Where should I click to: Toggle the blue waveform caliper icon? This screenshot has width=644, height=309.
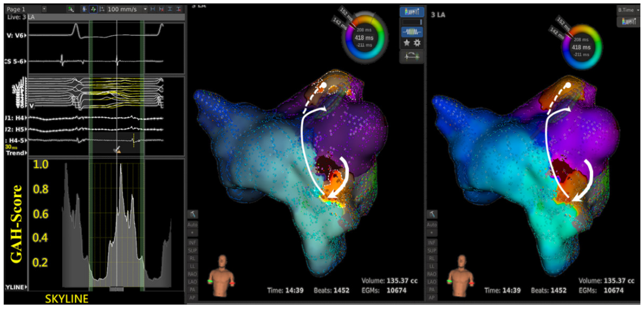(x=85, y=10)
